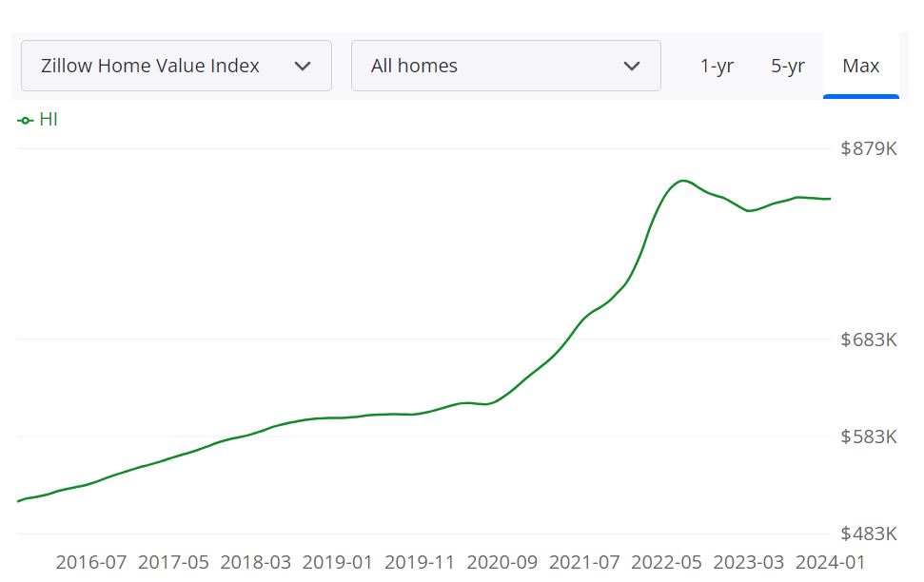Click the $483K axis label

point(869,533)
